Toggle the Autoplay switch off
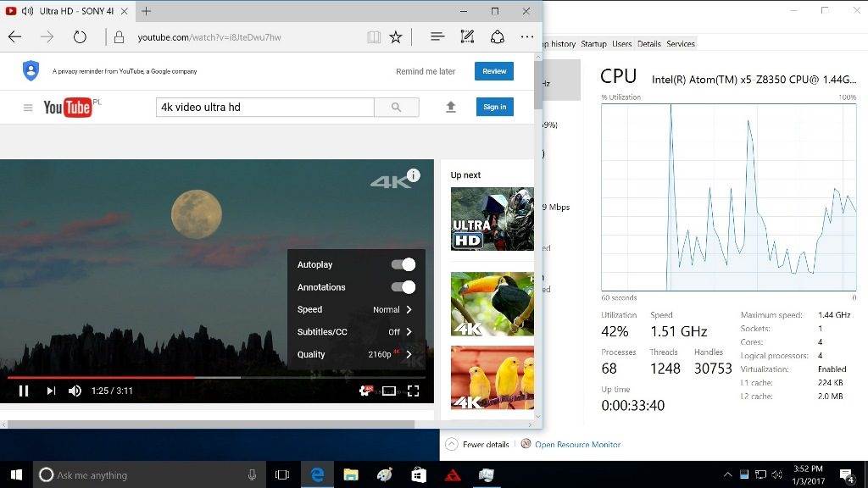Screen dimensions: 868x488 (x=403, y=264)
